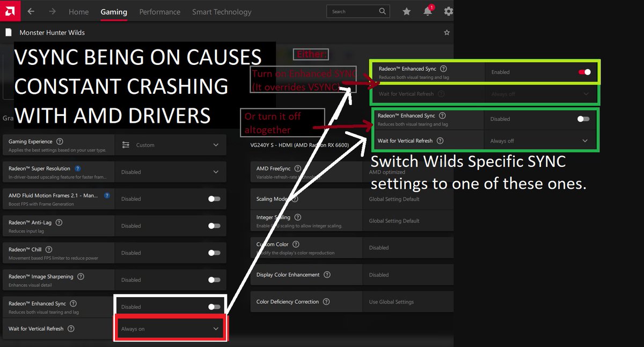This screenshot has width=644, height=347.
Task: Toggle Enhanced Sync switch in the dark-green inset
Action: tap(583, 119)
